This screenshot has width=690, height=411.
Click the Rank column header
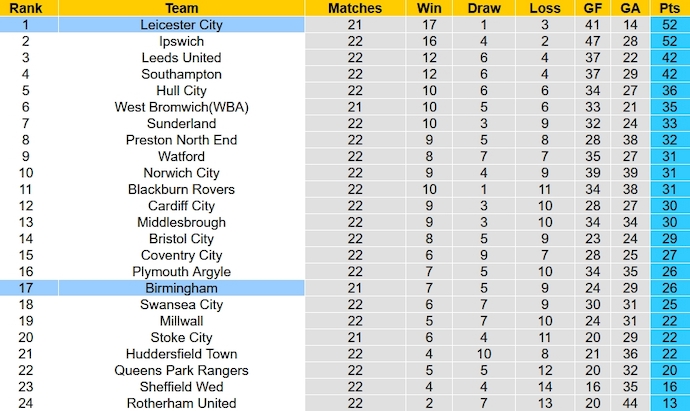[25, 8]
